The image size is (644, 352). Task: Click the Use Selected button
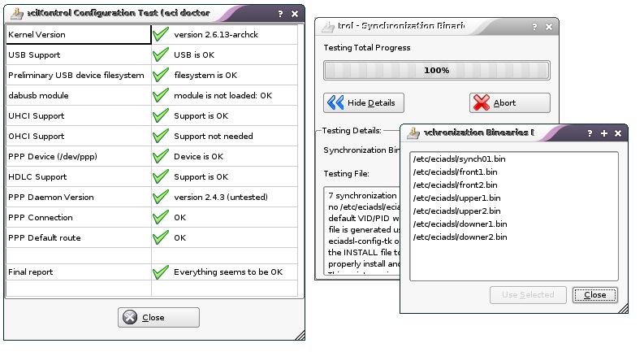tap(528, 295)
